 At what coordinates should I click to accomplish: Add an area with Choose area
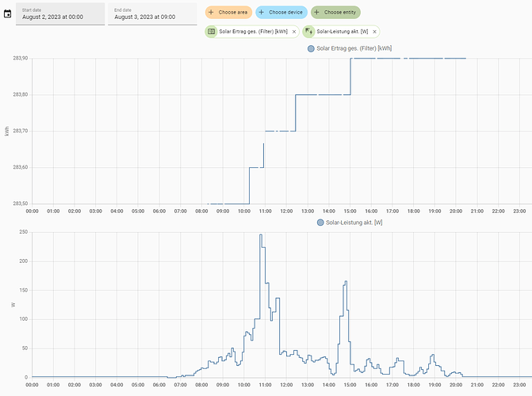pos(228,12)
